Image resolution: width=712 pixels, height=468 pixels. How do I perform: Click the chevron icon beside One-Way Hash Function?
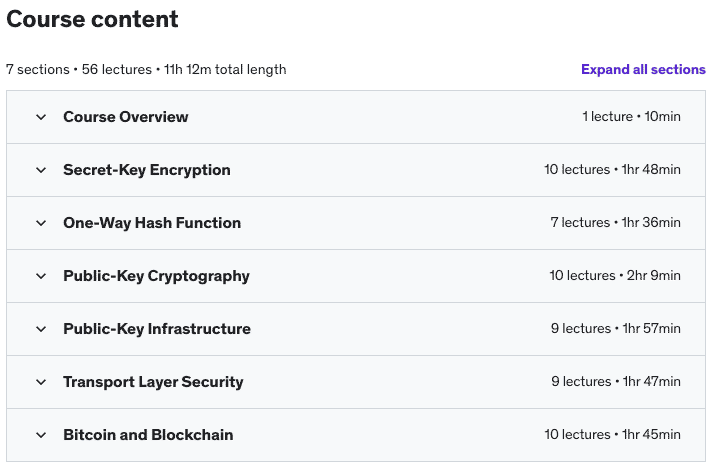41,223
